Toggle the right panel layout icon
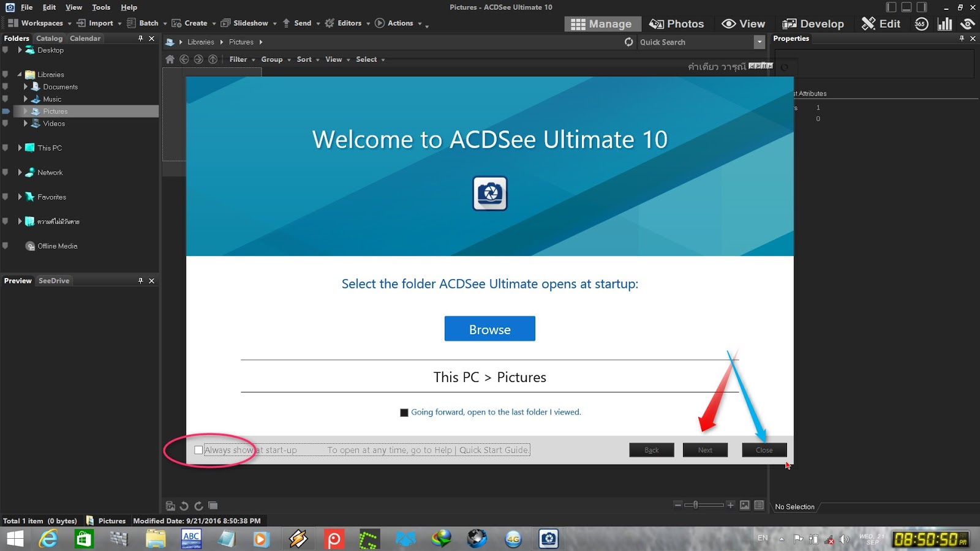 (x=922, y=7)
